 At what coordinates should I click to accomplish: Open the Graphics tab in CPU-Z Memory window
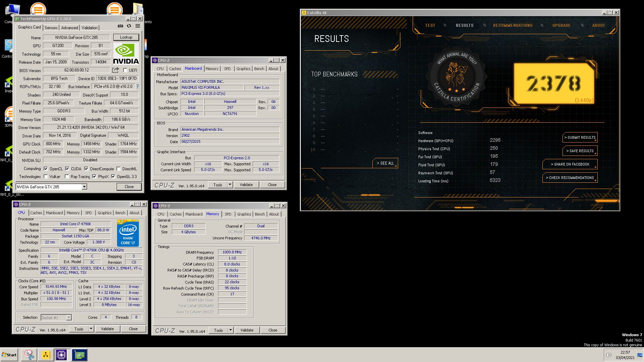(244, 214)
